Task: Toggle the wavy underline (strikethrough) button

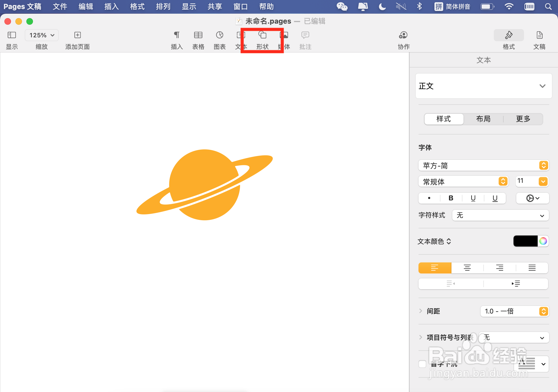Action: (495, 198)
